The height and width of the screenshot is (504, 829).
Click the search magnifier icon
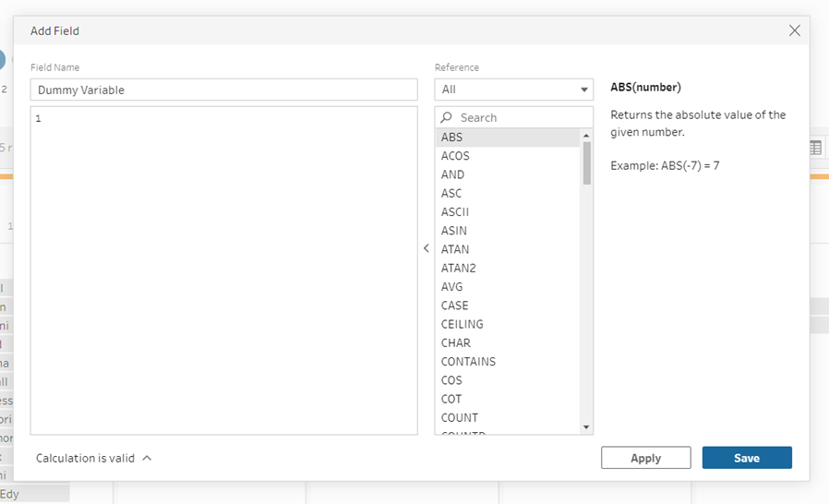pos(447,118)
